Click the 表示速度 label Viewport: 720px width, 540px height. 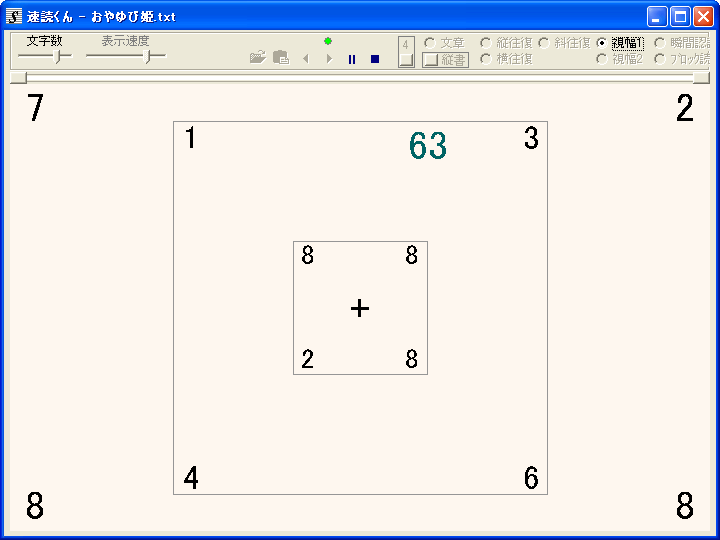pos(125,41)
